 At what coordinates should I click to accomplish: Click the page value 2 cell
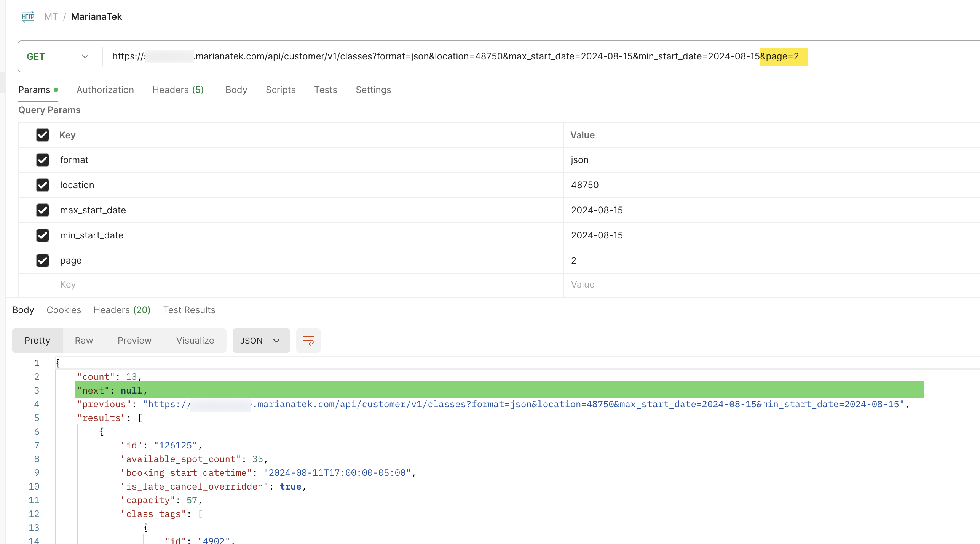[x=772, y=261]
